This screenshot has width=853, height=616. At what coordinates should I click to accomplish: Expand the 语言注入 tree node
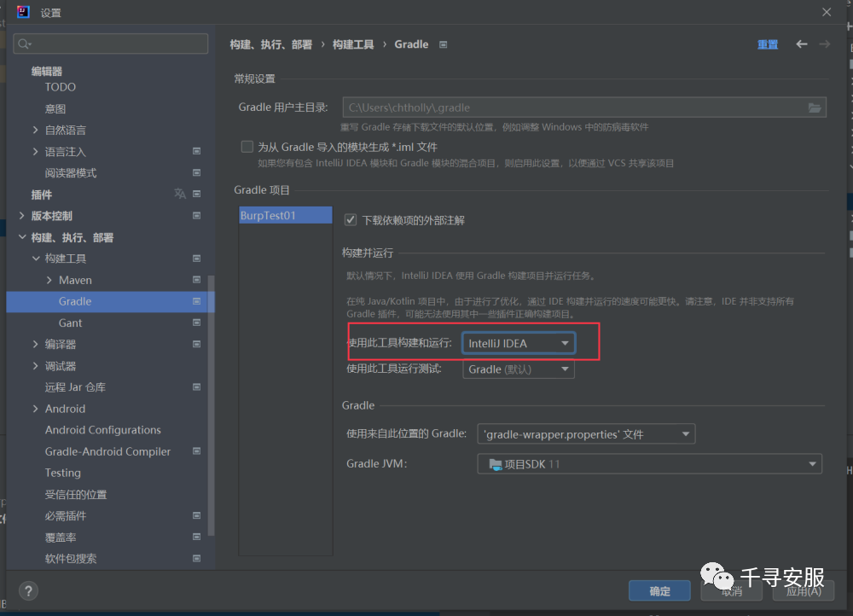(35, 151)
